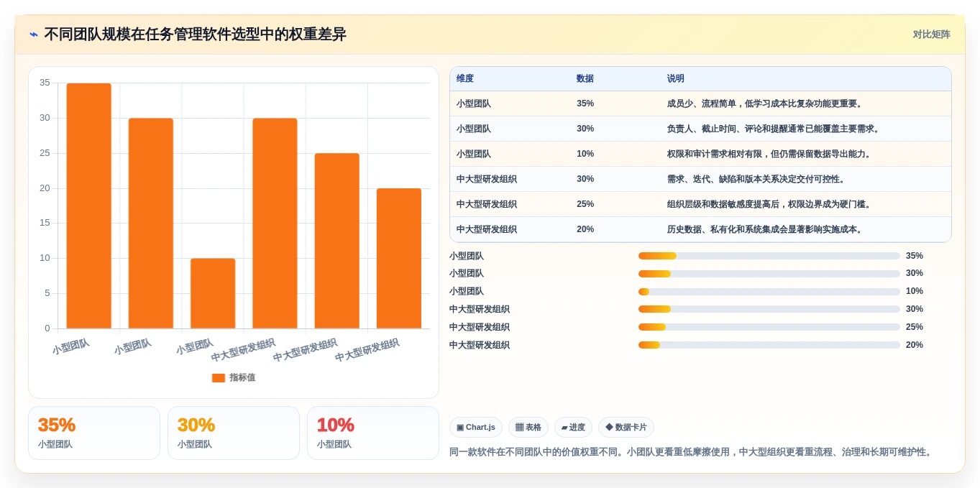This screenshot has height=488, width=980.
Task: Click the shortest chart bar reaching 10
Action: [x=213, y=294]
